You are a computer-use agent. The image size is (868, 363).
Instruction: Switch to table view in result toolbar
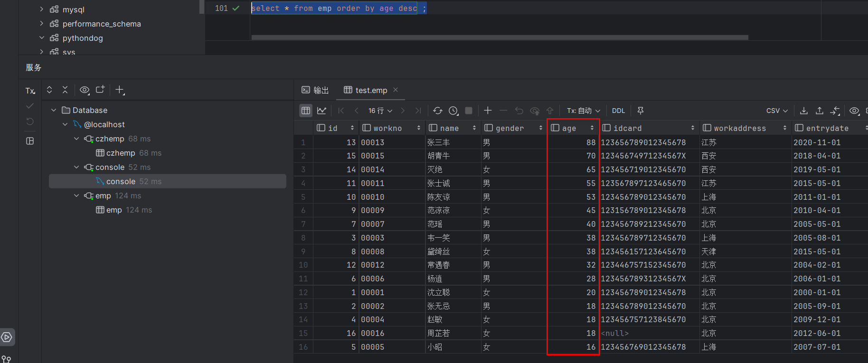pos(306,111)
